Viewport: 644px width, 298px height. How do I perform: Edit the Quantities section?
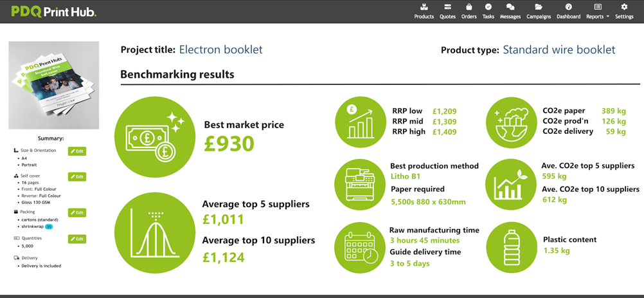pyautogui.click(x=76, y=239)
